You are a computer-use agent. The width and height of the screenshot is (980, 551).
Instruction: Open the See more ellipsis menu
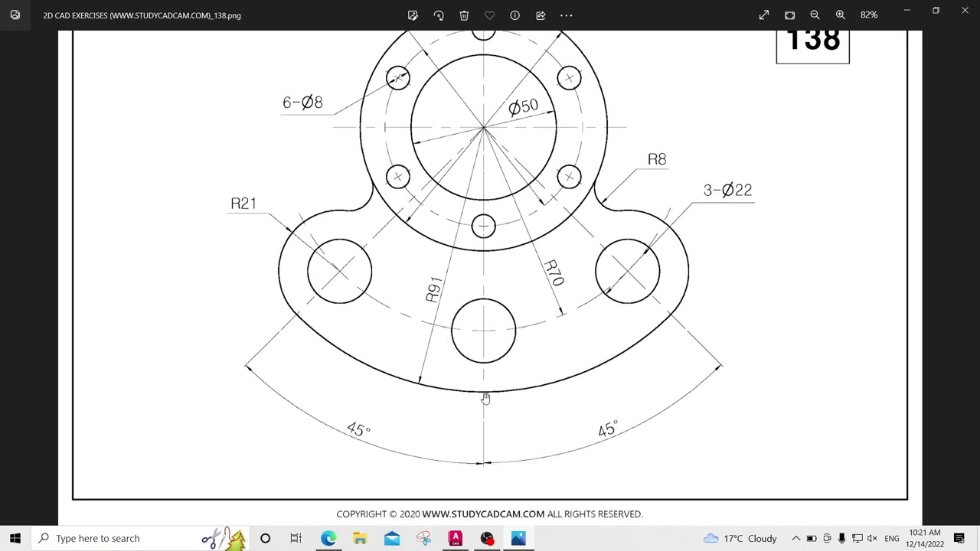pyautogui.click(x=566, y=15)
